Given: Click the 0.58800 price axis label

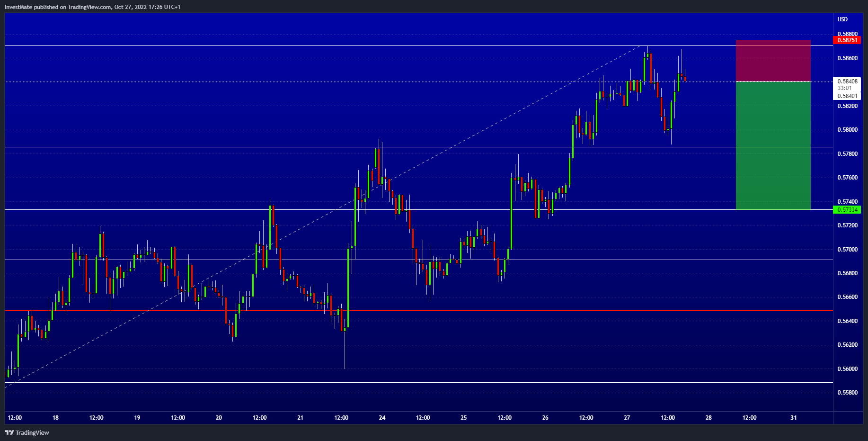Looking at the screenshot, I should pyautogui.click(x=847, y=34).
